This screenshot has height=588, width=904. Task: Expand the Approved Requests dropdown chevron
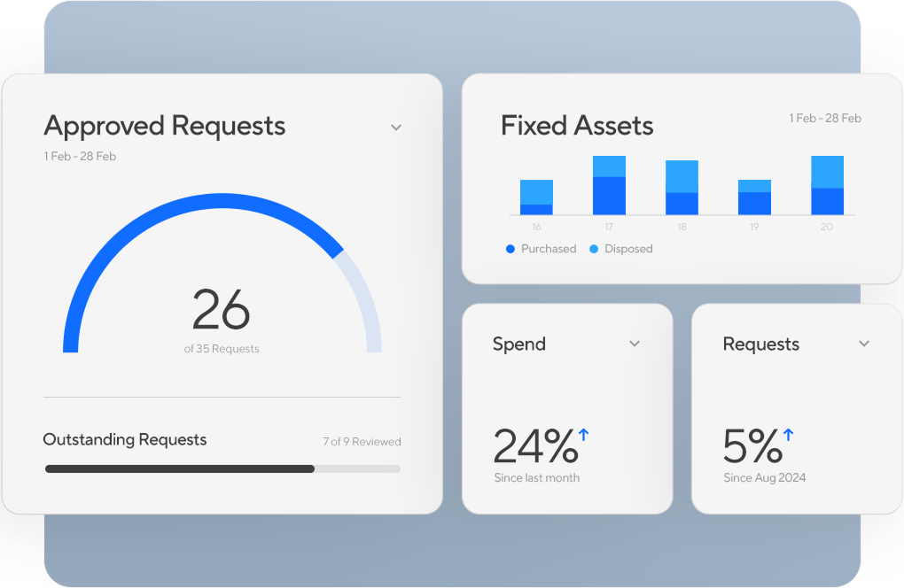point(396,128)
